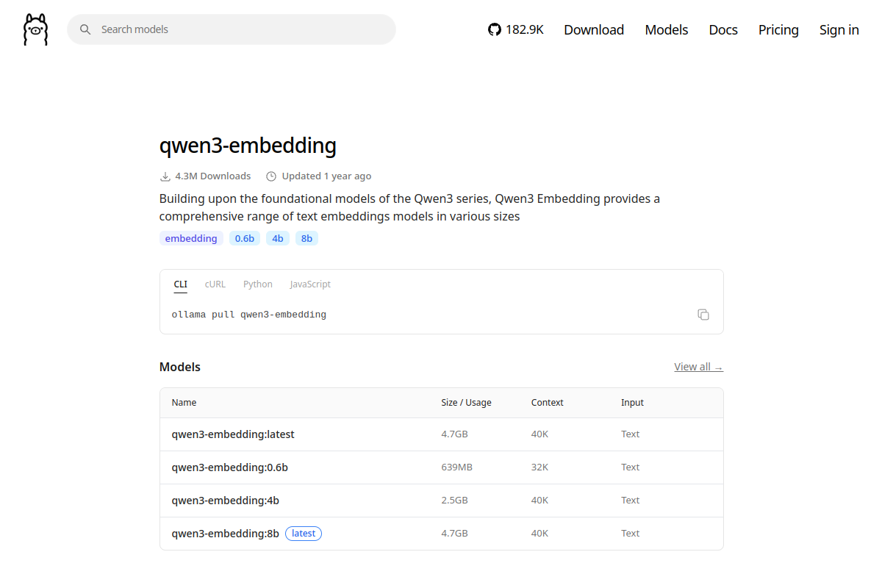Switch to the Python tab
The height and width of the screenshot is (588, 882).
[x=258, y=284]
